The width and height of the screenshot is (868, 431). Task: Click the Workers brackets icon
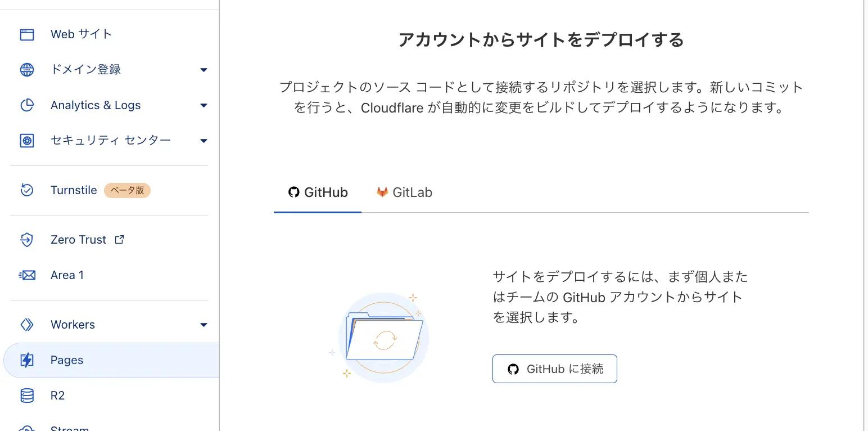26,325
